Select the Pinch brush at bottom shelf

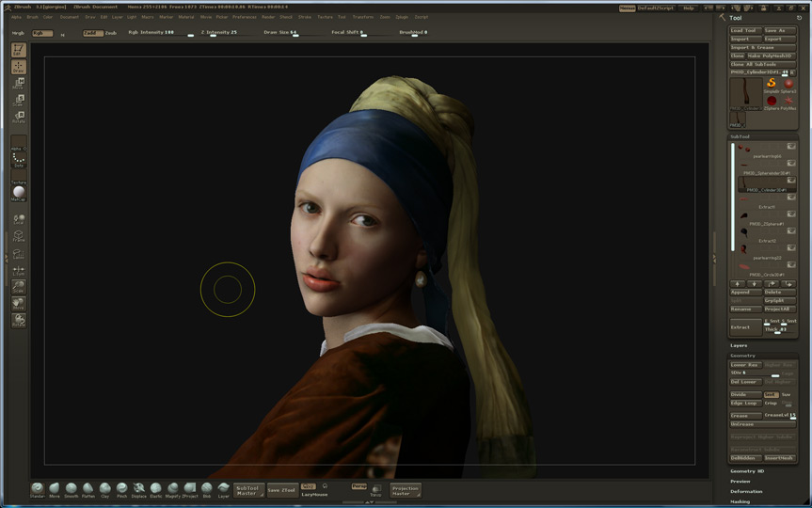[121, 489]
